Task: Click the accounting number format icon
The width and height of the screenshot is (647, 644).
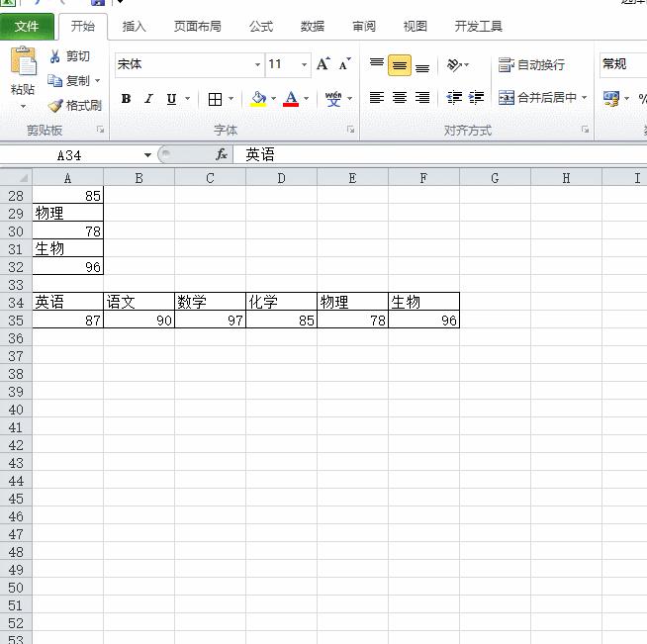Action: pos(611,98)
